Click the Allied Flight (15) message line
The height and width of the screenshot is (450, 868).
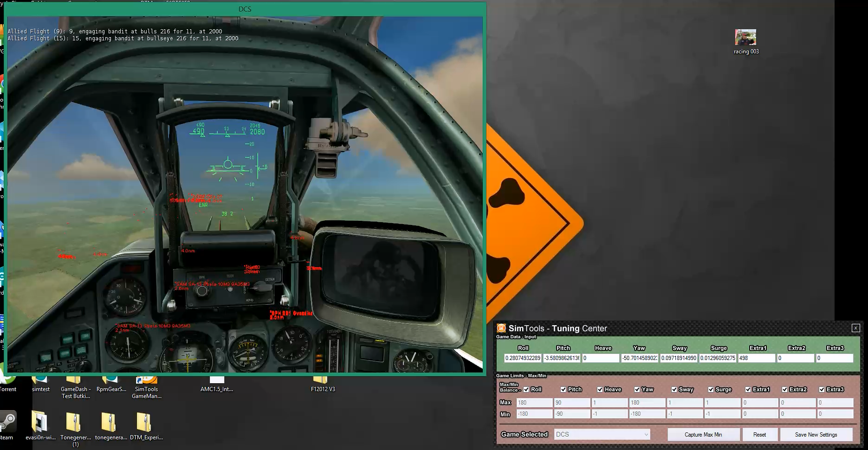(x=123, y=39)
